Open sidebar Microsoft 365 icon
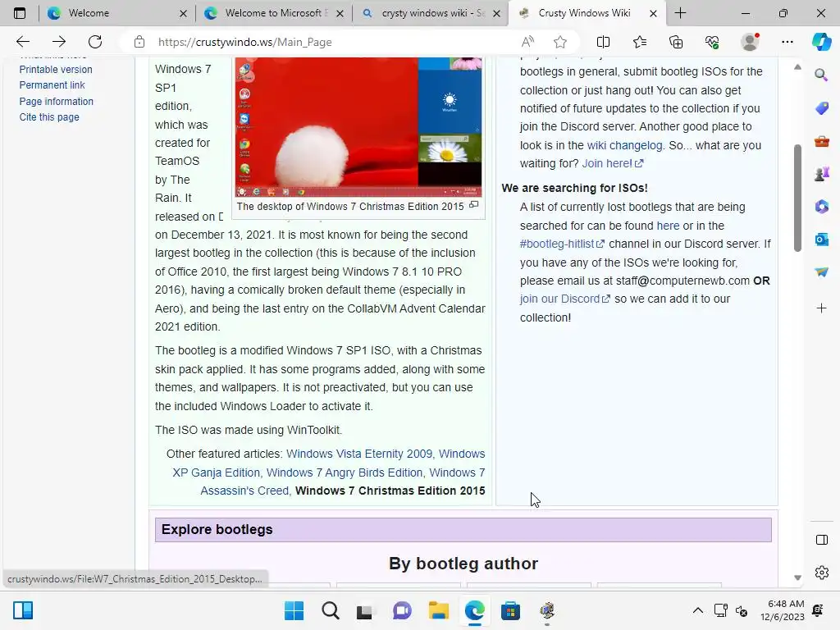The image size is (840, 630). [x=822, y=206]
